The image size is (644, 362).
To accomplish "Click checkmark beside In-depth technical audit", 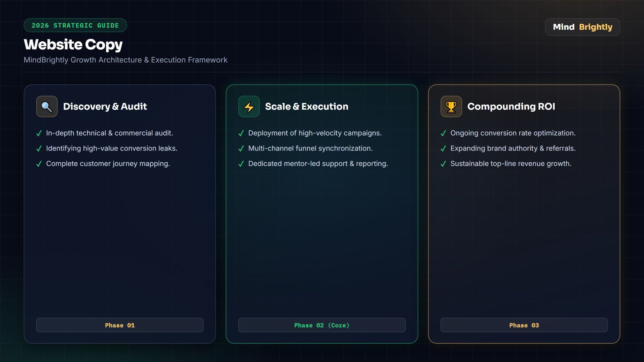I will 39,133.
